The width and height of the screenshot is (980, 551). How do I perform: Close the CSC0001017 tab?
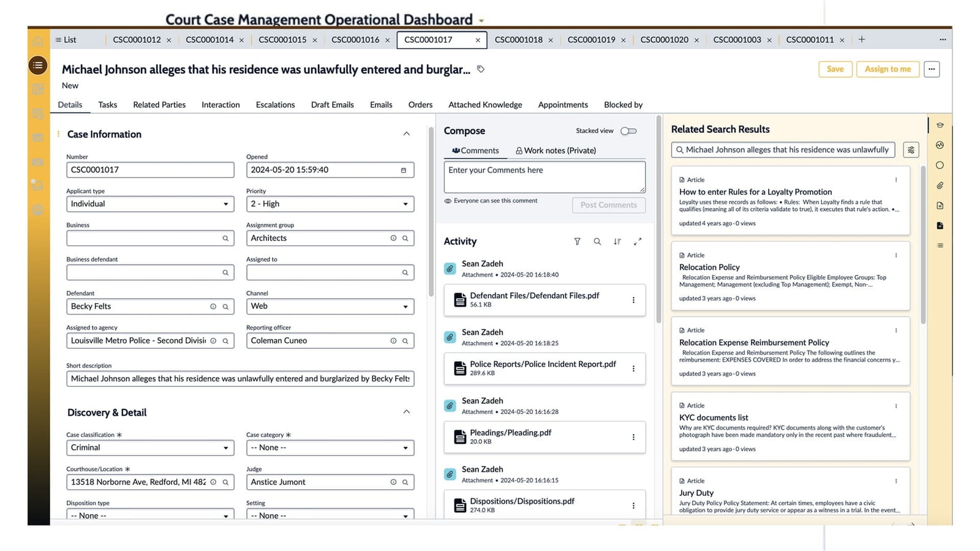point(478,40)
